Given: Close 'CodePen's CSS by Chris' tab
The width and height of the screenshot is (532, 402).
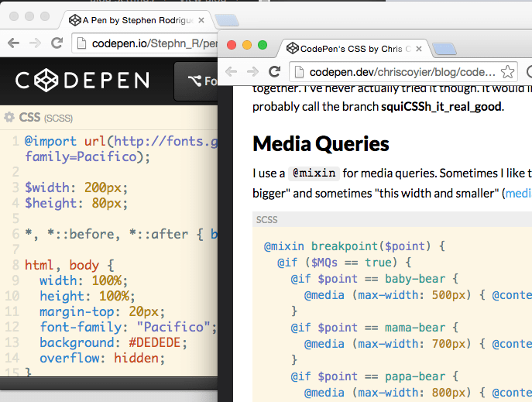Looking at the screenshot, I should click(419, 49).
